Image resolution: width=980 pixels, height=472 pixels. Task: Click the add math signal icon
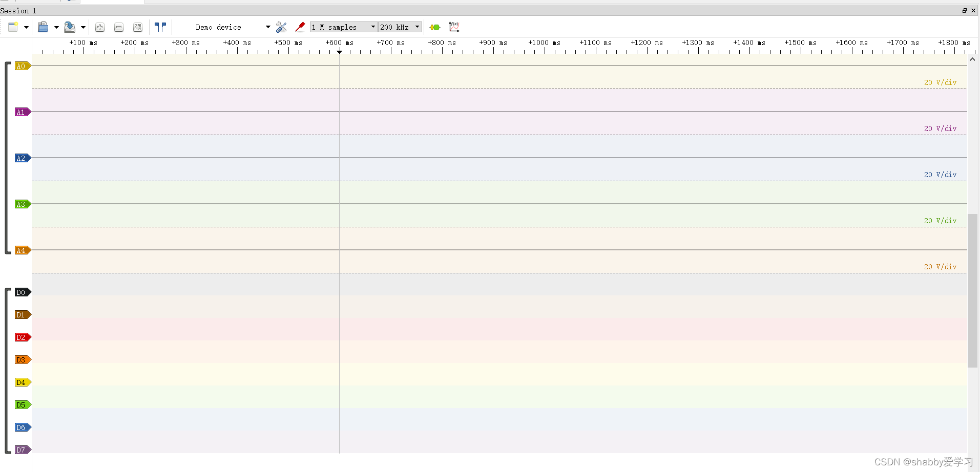pos(454,27)
